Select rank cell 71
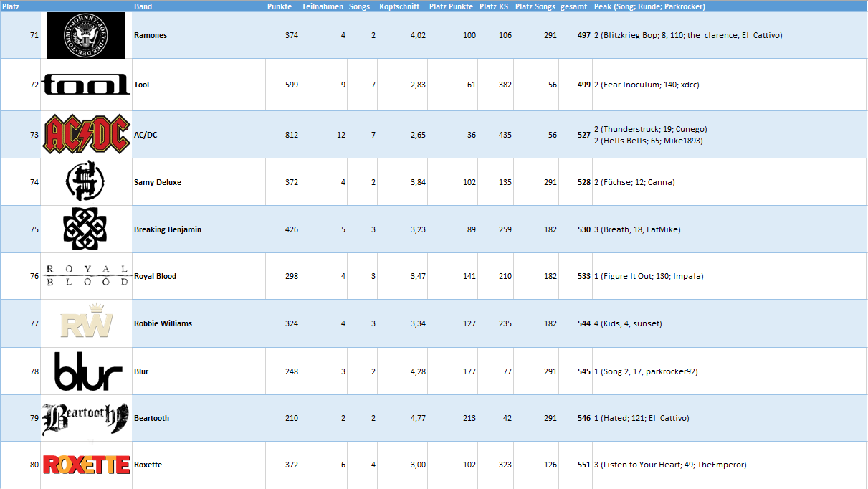Image resolution: width=868 pixels, height=489 pixels. click(x=34, y=35)
